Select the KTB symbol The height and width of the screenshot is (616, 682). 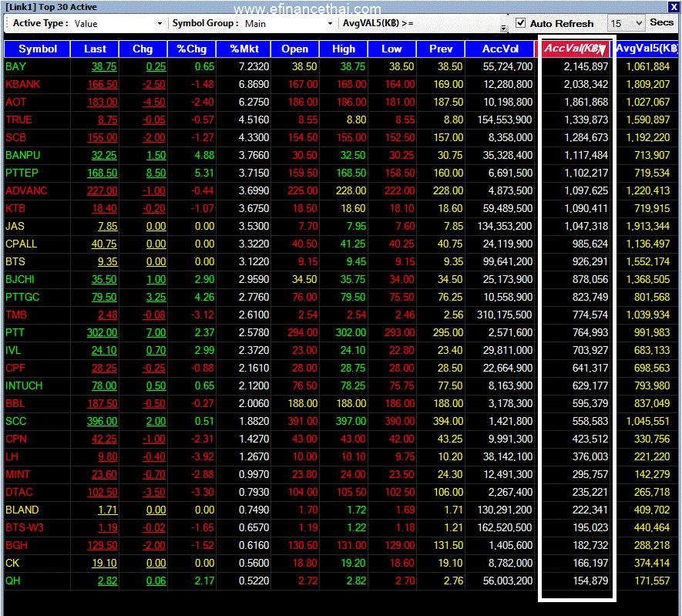(15, 208)
